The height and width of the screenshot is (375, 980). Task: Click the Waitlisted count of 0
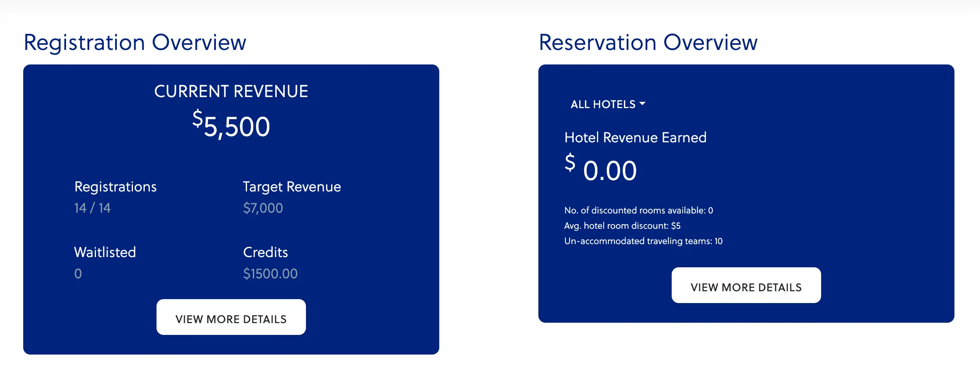78,274
